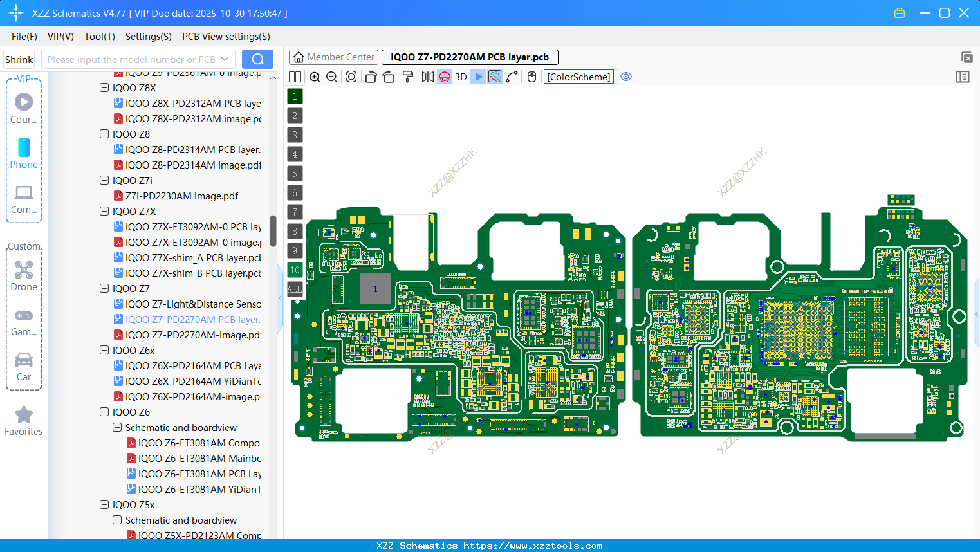Collapse Schematic and boardview under IQOO Z6

pos(117,427)
